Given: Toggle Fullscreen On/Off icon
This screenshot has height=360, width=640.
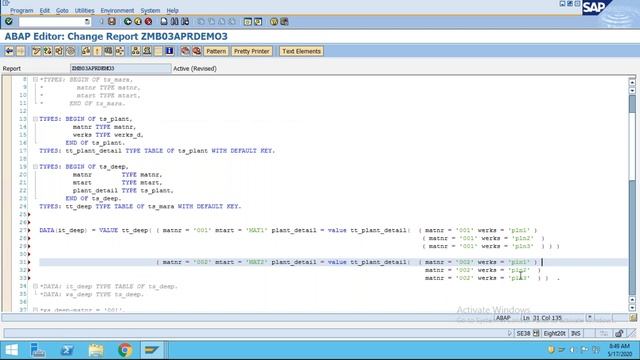Looking at the screenshot, I should click(x=158, y=51).
